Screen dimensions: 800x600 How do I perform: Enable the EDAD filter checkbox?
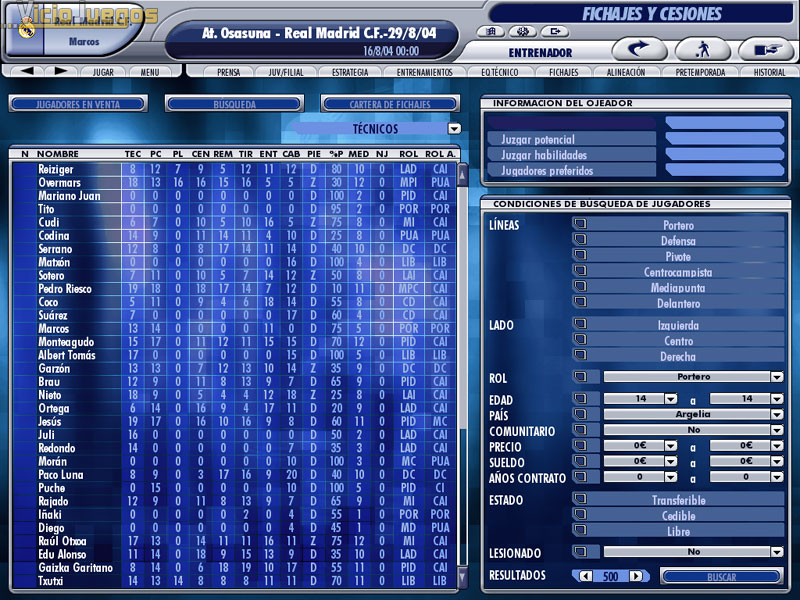tap(580, 398)
